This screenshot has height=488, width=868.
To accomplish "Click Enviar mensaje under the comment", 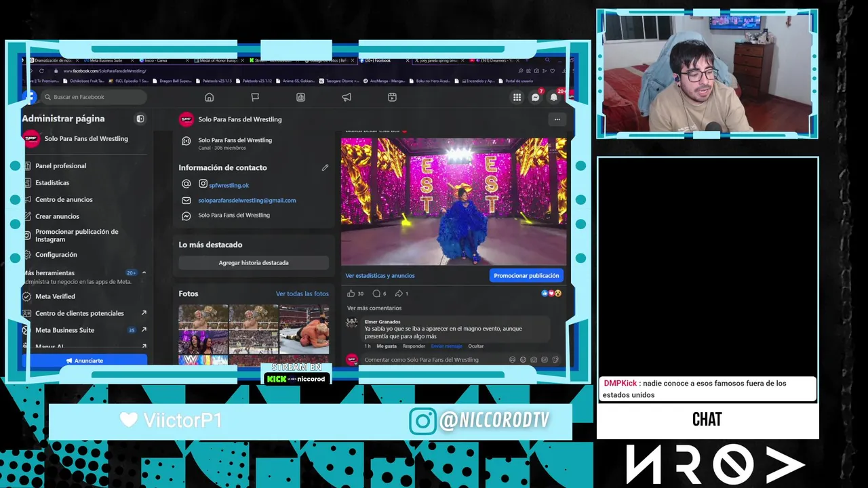I will pyautogui.click(x=446, y=346).
